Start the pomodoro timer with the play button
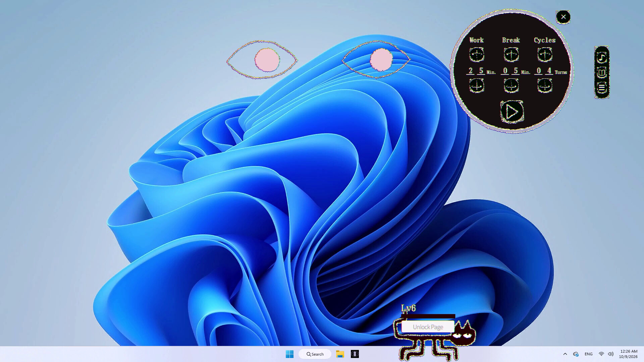The height and width of the screenshot is (362, 644). click(512, 112)
